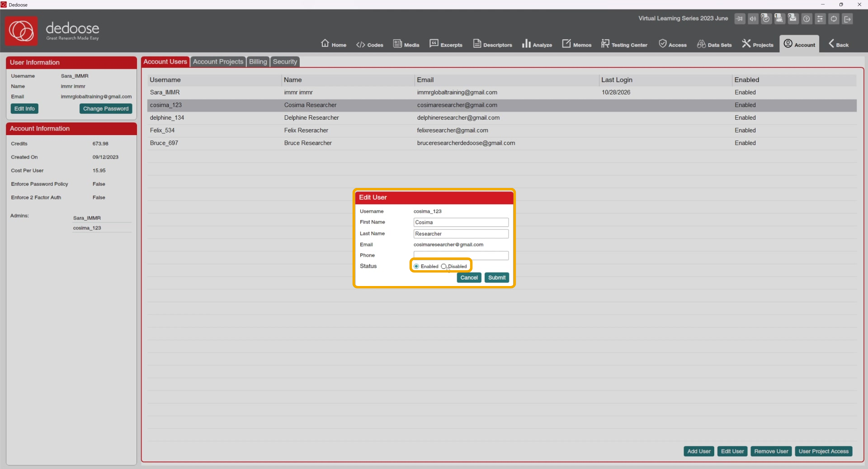Select the Disabled status radio button
The height and width of the screenshot is (469, 868).
(x=443, y=267)
